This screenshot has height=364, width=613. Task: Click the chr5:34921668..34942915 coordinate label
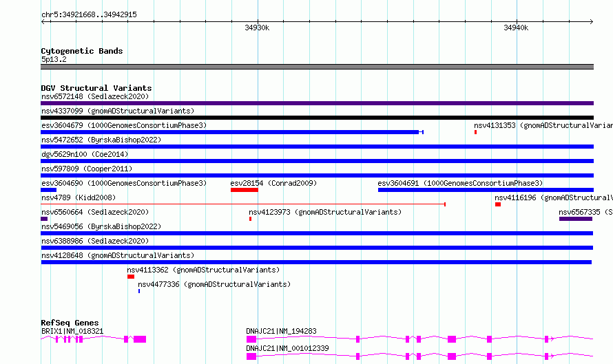89,14
